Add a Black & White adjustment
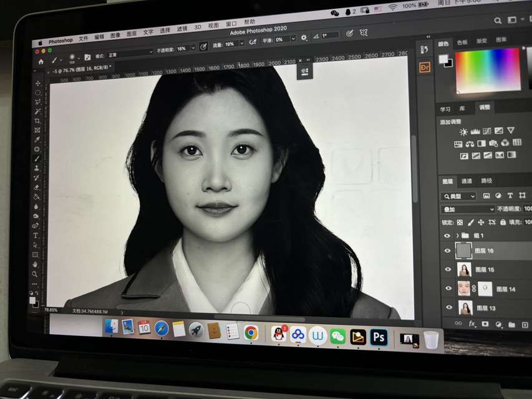The height and width of the screenshot is (399, 532). tap(481, 143)
